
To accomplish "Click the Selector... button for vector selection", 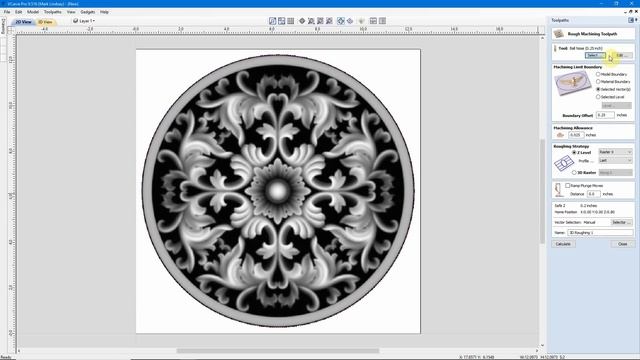I will [622, 222].
